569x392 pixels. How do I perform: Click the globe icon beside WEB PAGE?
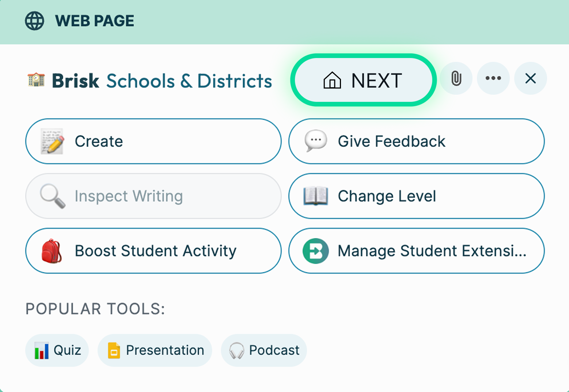[x=35, y=21]
